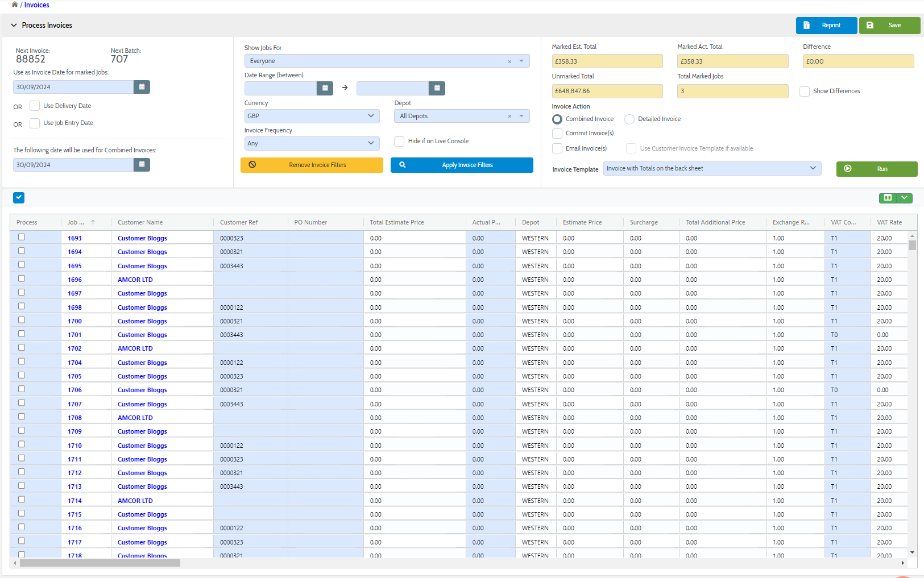Check process box for job 1710

pyautogui.click(x=22, y=444)
